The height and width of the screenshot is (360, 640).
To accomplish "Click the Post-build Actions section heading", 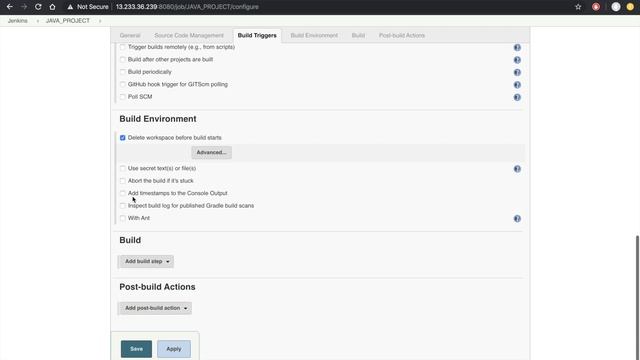I will pos(157,287).
